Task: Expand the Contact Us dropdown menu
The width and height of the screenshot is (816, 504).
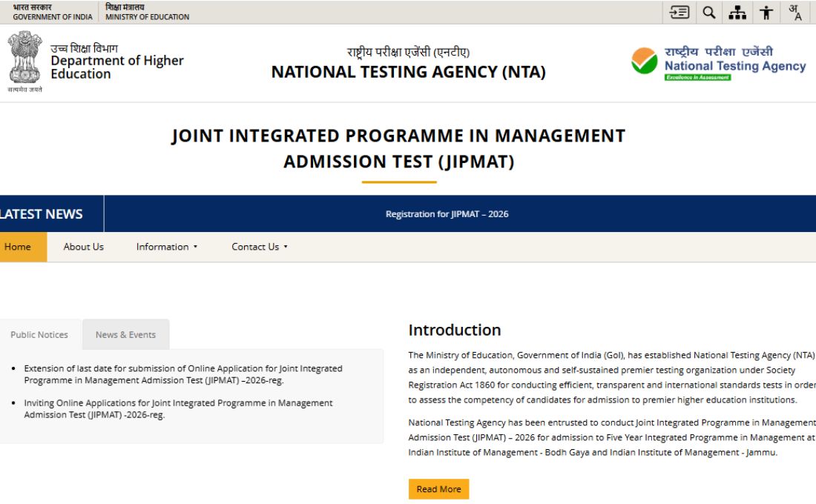Action: [259, 247]
